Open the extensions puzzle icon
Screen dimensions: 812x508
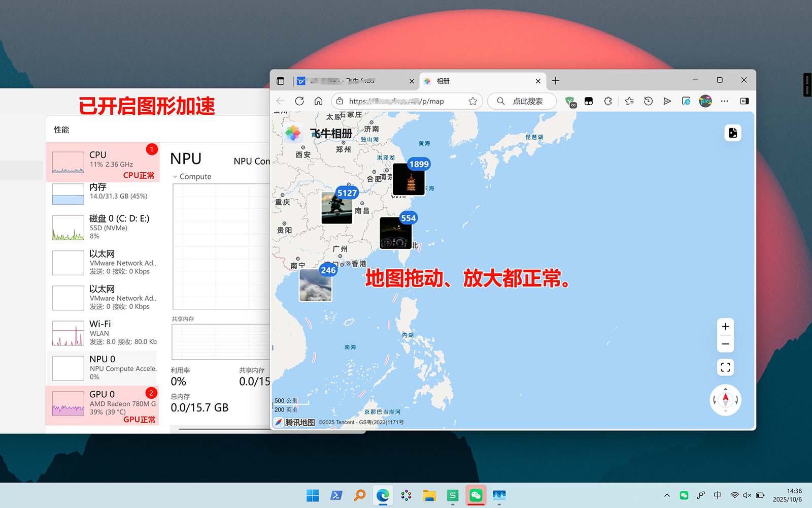click(608, 101)
